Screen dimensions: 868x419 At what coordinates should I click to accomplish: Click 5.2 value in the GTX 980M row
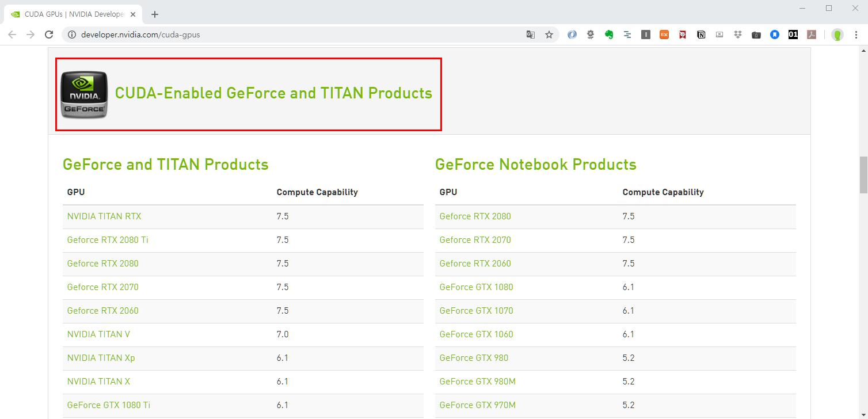[629, 382]
